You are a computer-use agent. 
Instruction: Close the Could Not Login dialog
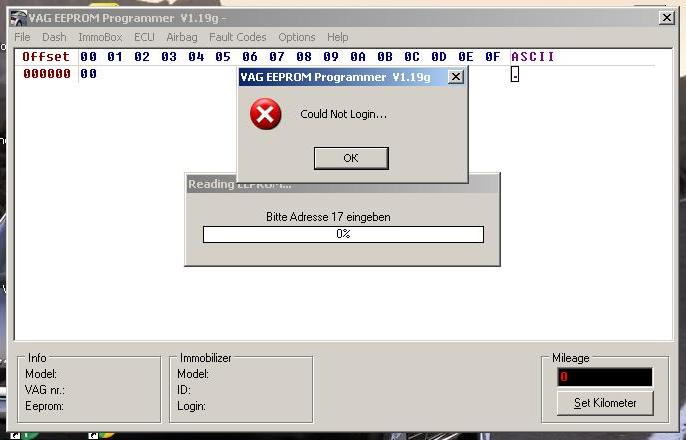455,77
